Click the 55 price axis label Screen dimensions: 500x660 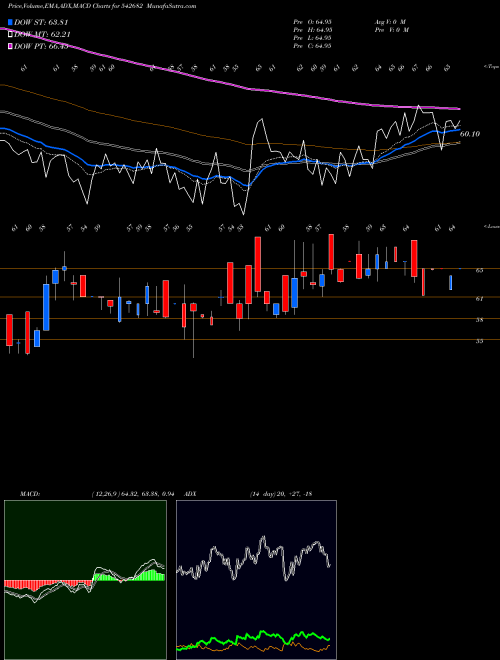(x=479, y=341)
